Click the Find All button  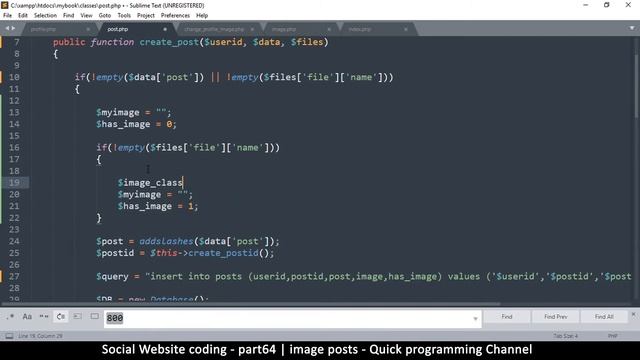(604, 317)
